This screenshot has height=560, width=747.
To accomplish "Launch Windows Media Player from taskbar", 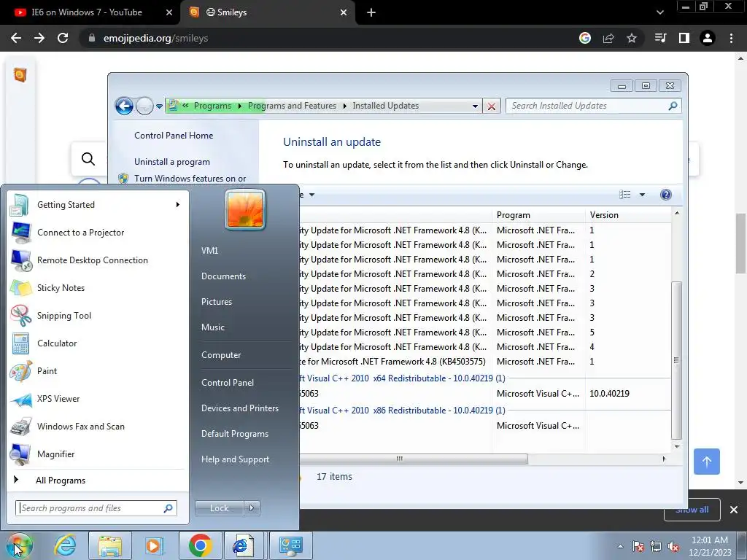I will pyautogui.click(x=155, y=545).
